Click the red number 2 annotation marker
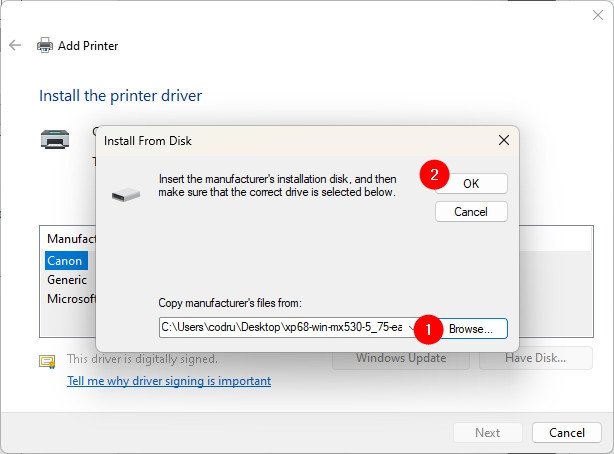614x454 pixels. pos(432,175)
